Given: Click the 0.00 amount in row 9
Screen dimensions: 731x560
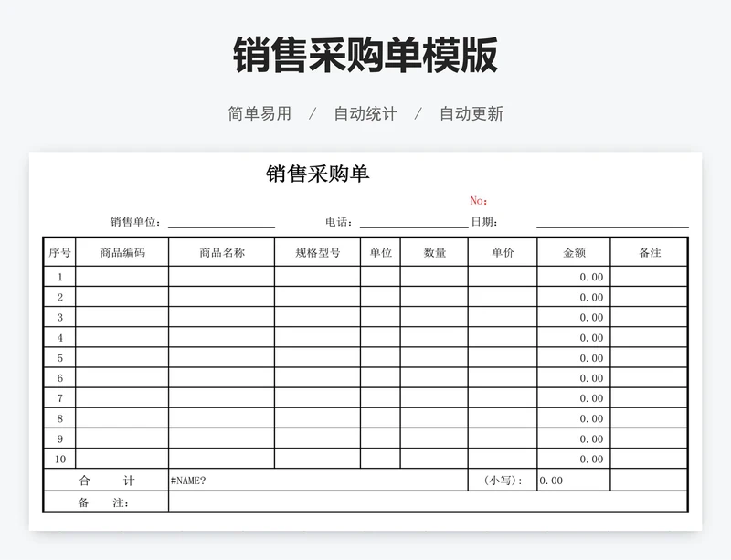Looking at the screenshot, I should (591, 439).
